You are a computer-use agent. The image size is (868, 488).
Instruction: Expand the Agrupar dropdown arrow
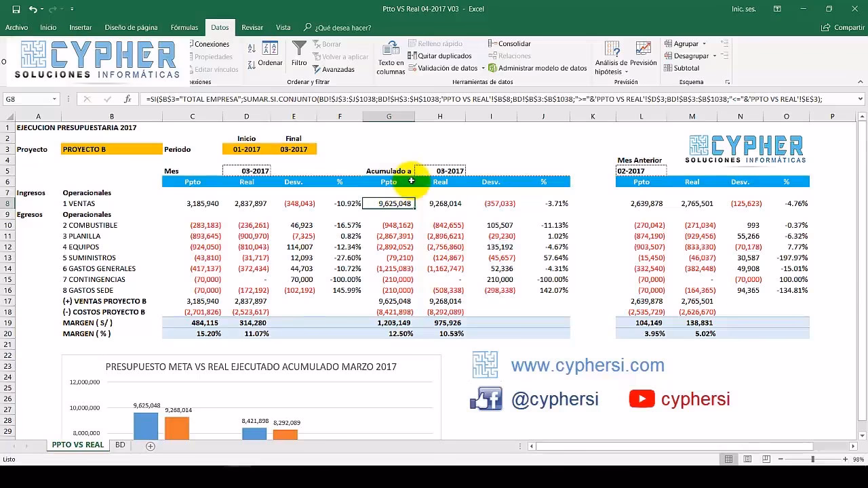[x=704, y=44]
